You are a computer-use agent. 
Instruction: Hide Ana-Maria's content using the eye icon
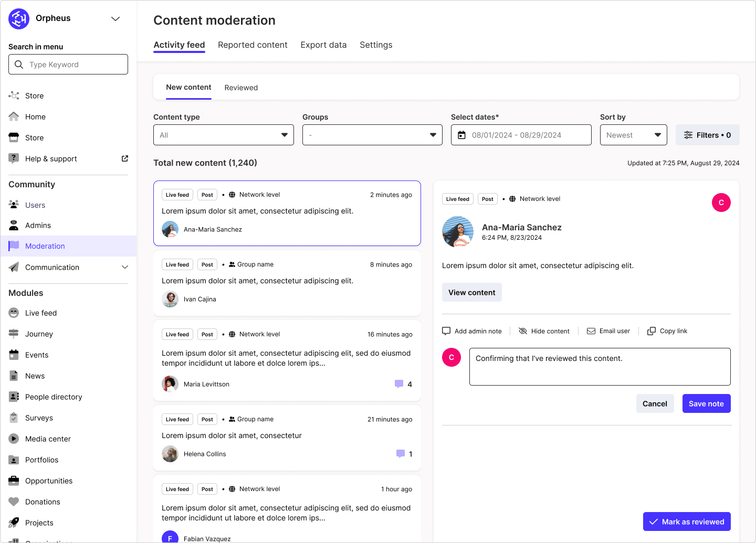pyautogui.click(x=523, y=331)
